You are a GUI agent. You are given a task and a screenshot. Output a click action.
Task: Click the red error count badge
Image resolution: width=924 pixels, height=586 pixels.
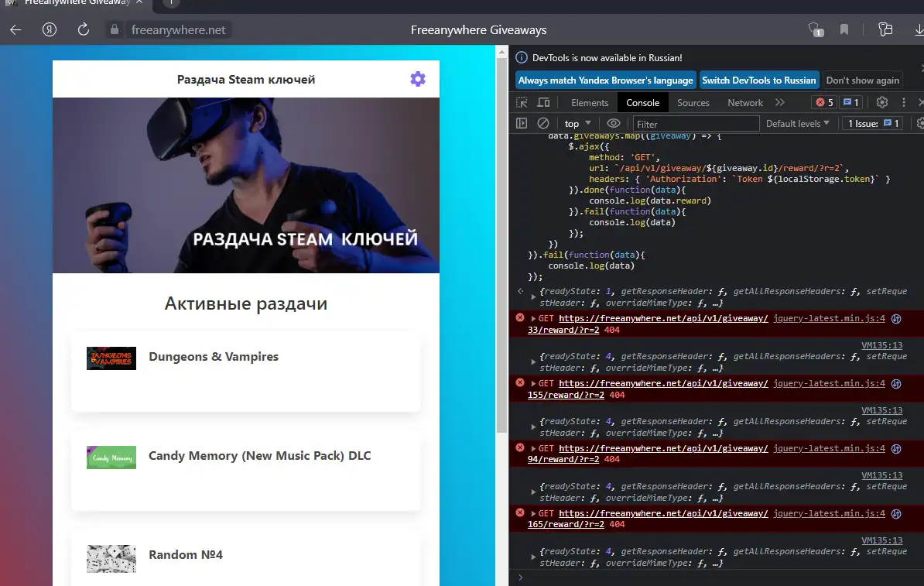click(824, 102)
